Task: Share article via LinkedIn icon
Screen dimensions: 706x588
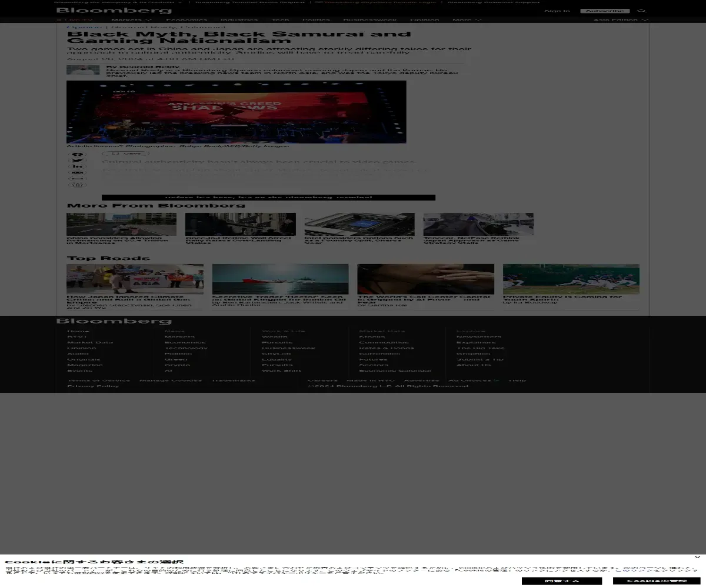Action: pos(77,166)
